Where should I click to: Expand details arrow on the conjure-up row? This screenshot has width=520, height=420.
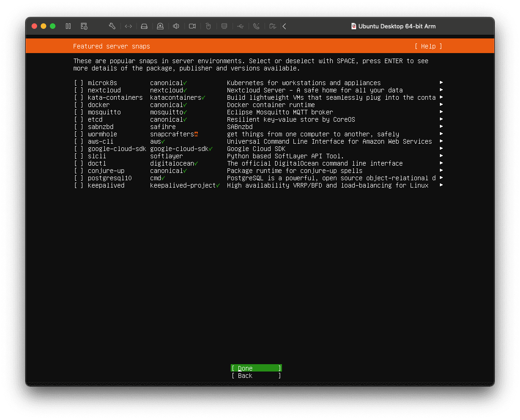pos(441,170)
